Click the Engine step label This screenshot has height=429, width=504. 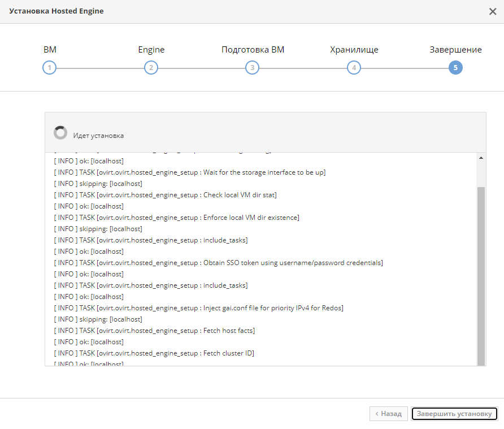[151, 50]
